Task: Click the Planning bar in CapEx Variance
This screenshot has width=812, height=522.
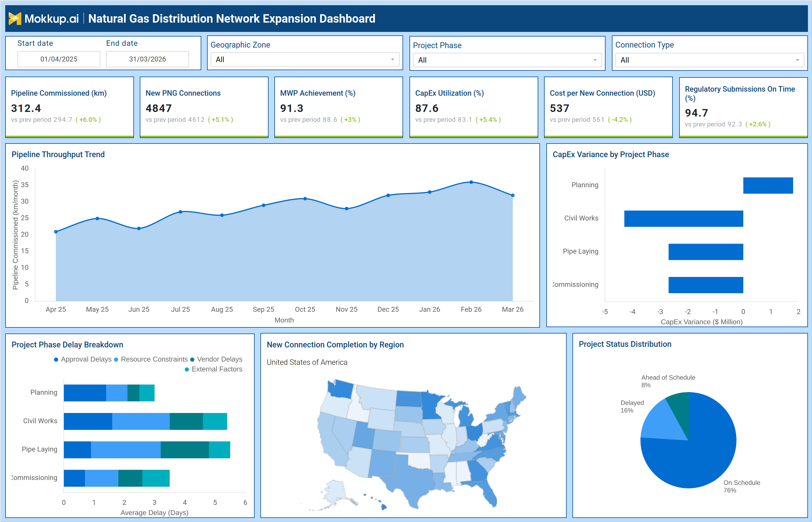Action: [x=768, y=185]
